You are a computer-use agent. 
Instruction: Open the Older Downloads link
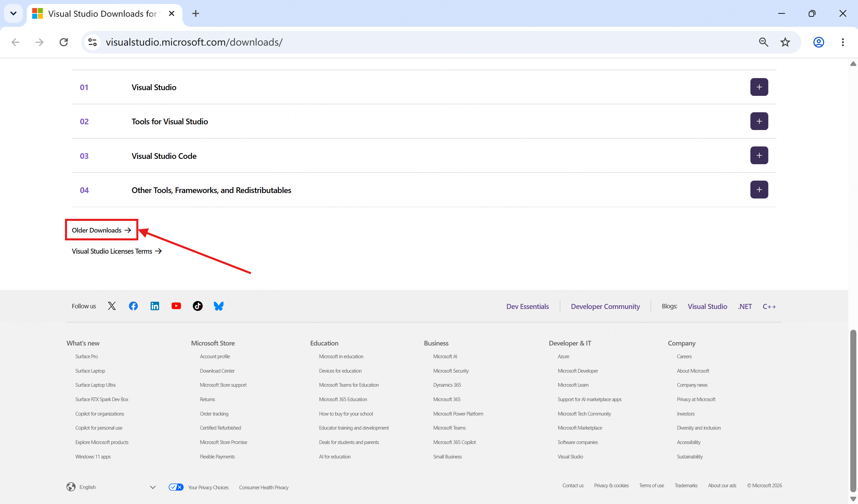tap(102, 230)
